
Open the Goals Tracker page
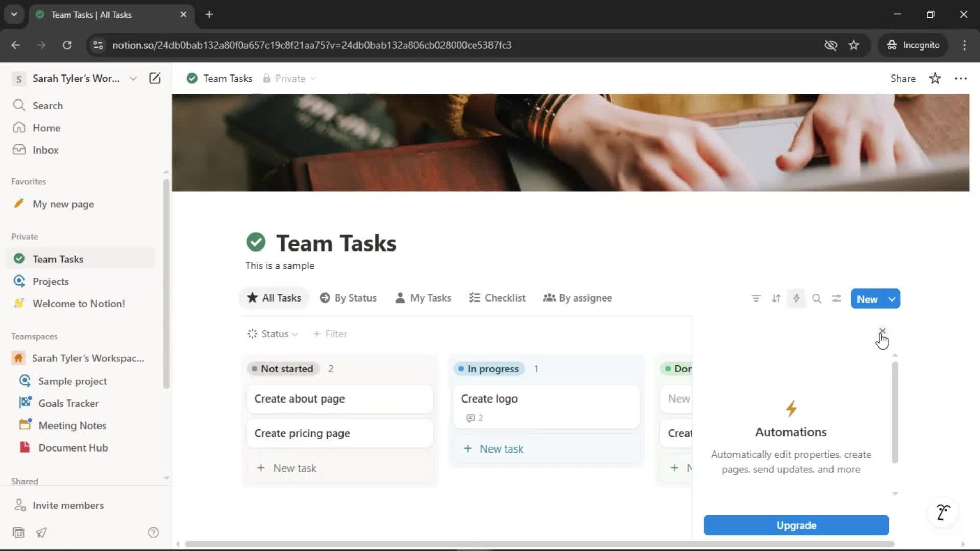point(82,403)
